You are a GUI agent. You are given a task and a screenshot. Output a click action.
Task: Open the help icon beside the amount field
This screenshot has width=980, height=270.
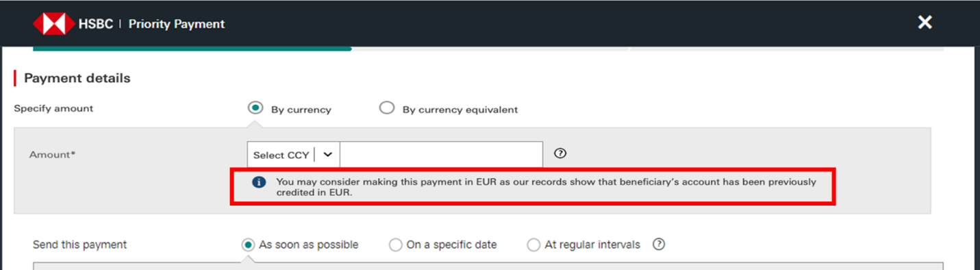(x=560, y=154)
